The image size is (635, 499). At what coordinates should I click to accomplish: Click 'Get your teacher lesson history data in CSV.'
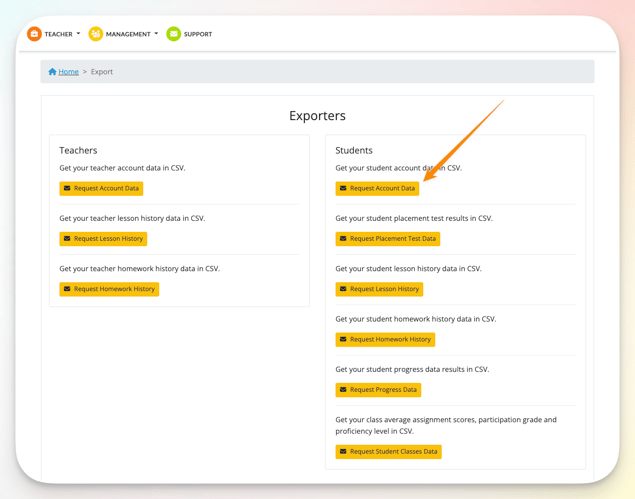point(132,218)
